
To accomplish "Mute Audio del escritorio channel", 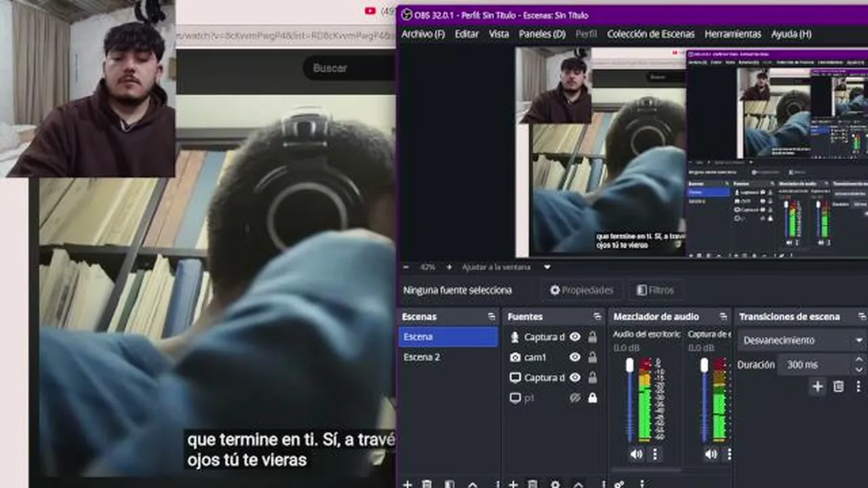I will [x=636, y=454].
